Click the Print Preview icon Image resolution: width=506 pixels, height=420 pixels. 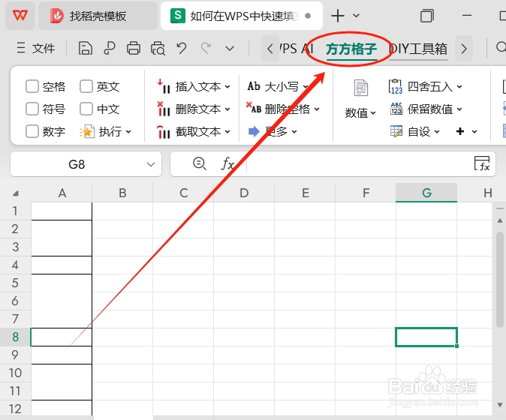(x=158, y=48)
